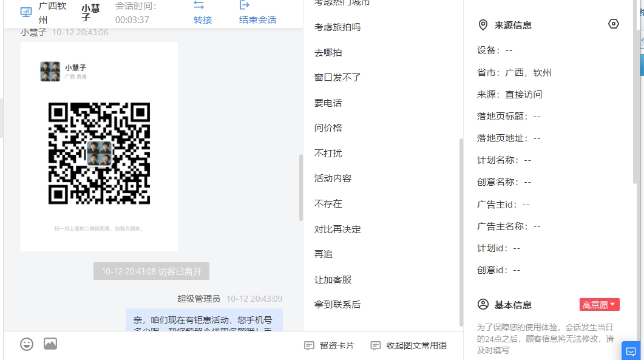Click the 小慧子 name in header
The image size is (644, 360).
(90, 13)
